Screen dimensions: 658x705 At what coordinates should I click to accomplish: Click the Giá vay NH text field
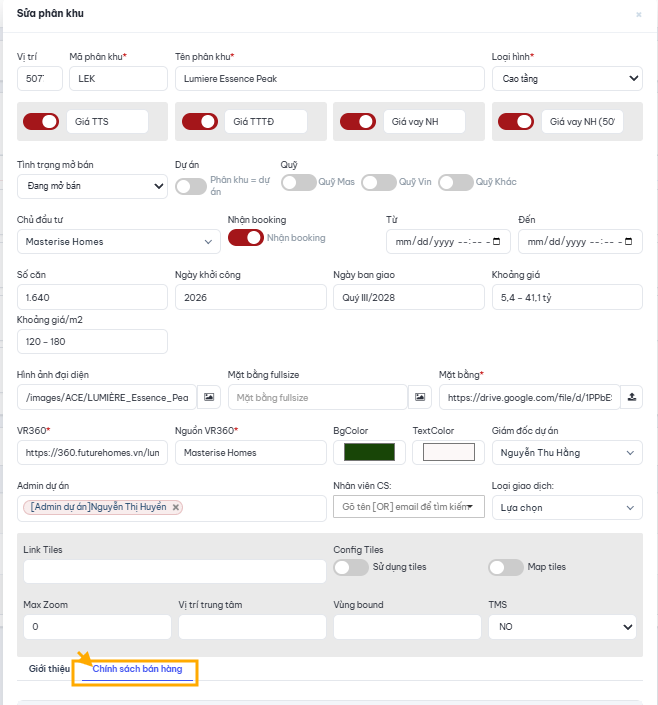pyautogui.click(x=424, y=121)
